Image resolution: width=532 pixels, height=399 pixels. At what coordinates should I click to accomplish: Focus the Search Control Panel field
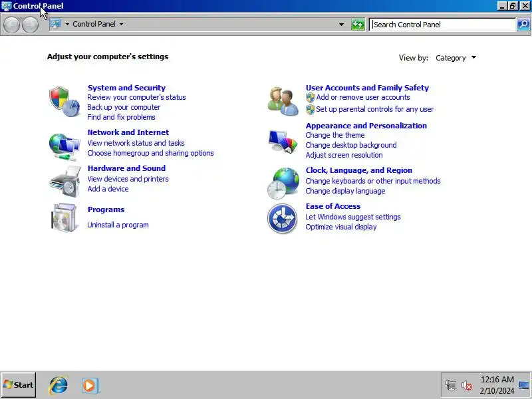pos(442,25)
